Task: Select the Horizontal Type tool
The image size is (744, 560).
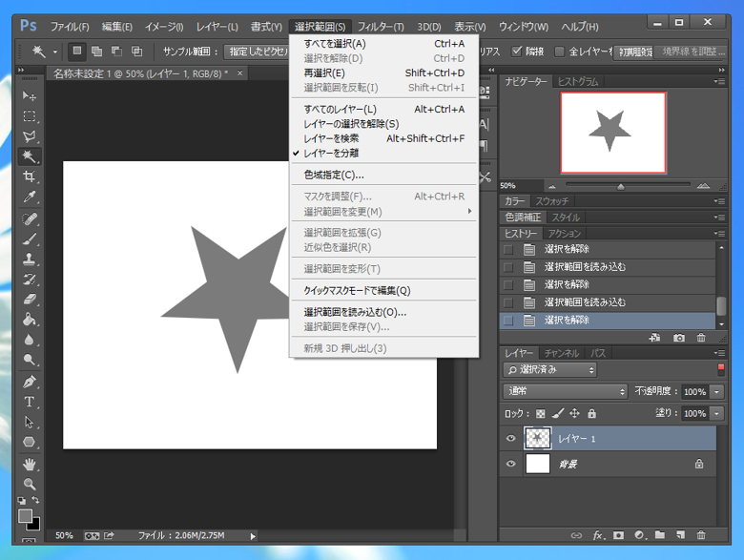Action: [29, 402]
